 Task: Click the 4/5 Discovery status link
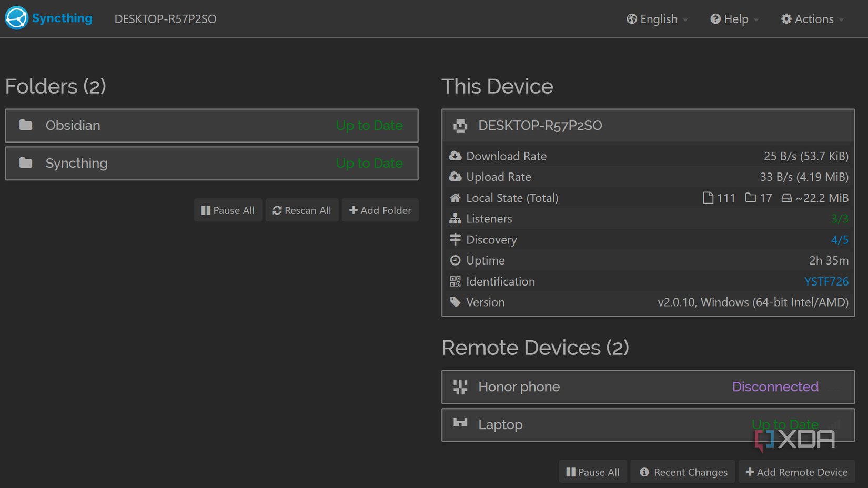coord(839,240)
